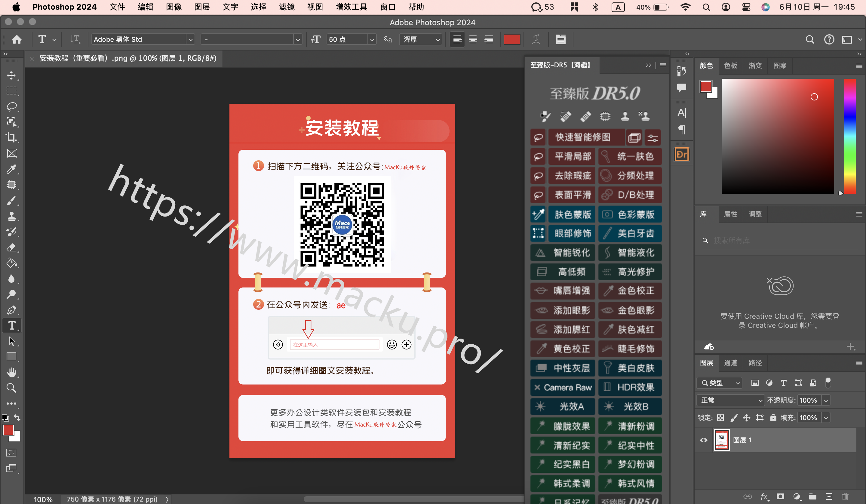Select the Zoom tool in toolbar
866x504 pixels.
(x=12, y=388)
